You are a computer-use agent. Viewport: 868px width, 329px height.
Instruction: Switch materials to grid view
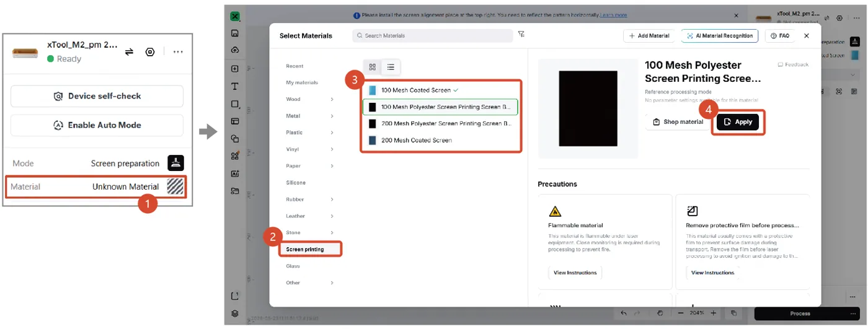pos(373,67)
